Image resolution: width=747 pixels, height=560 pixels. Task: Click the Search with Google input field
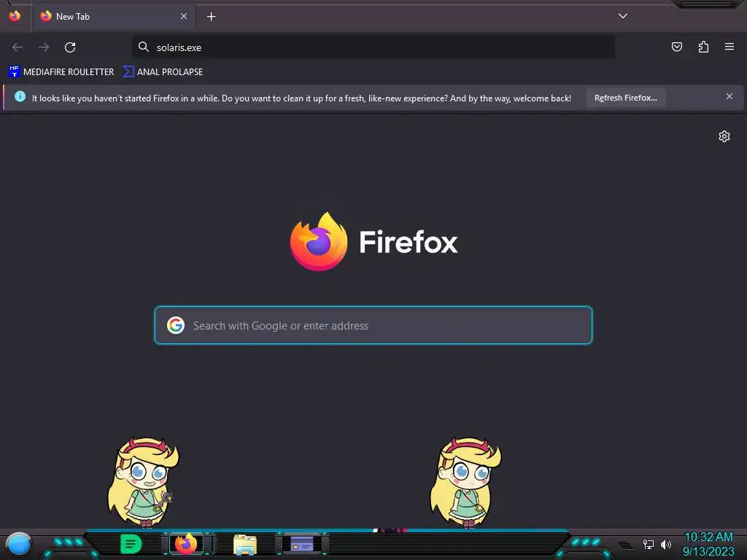(x=373, y=325)
